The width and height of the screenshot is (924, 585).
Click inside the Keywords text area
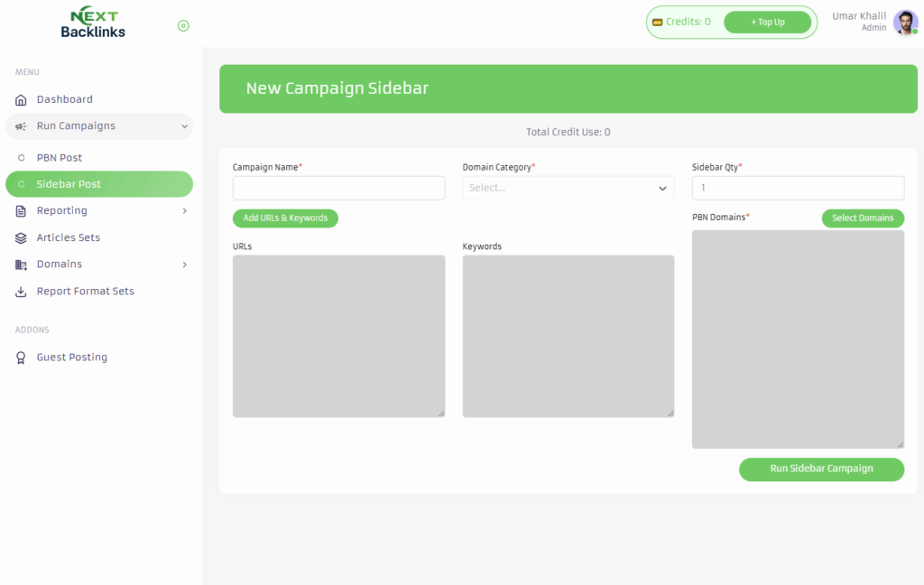[568, 336]
